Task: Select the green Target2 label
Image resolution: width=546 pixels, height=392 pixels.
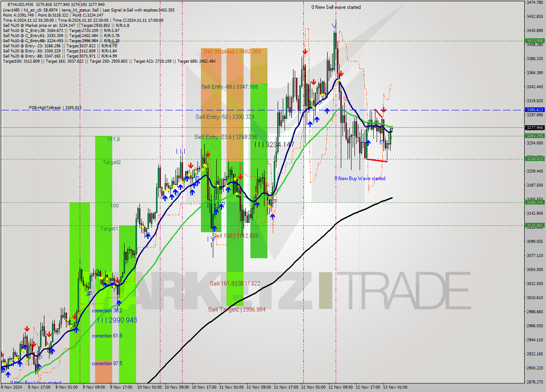Action: click(111, 162)
